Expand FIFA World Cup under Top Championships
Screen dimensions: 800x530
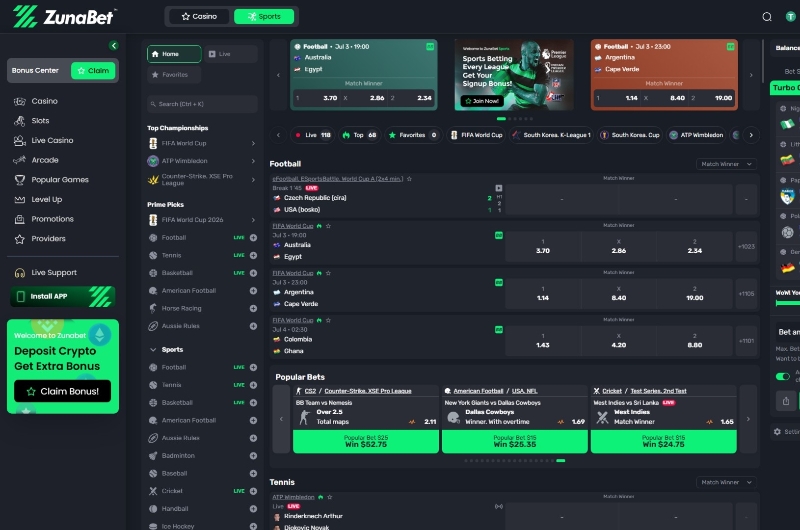[202, 143]
